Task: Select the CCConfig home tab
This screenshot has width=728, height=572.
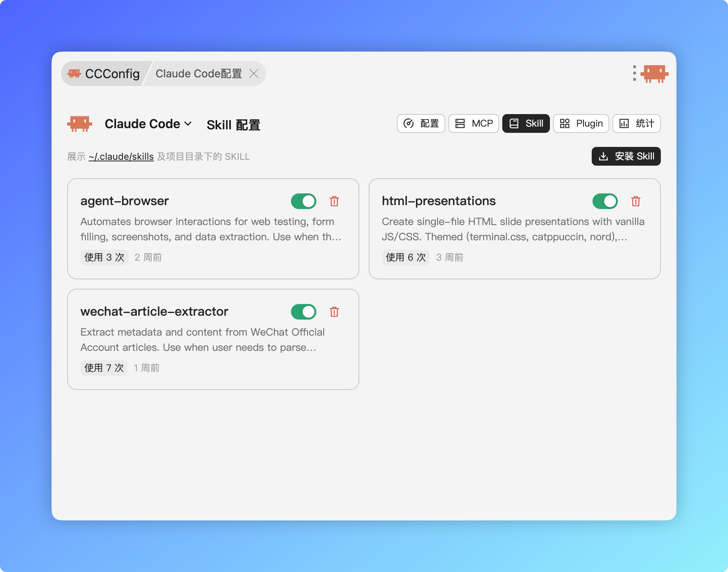Action: pos(104,73)
